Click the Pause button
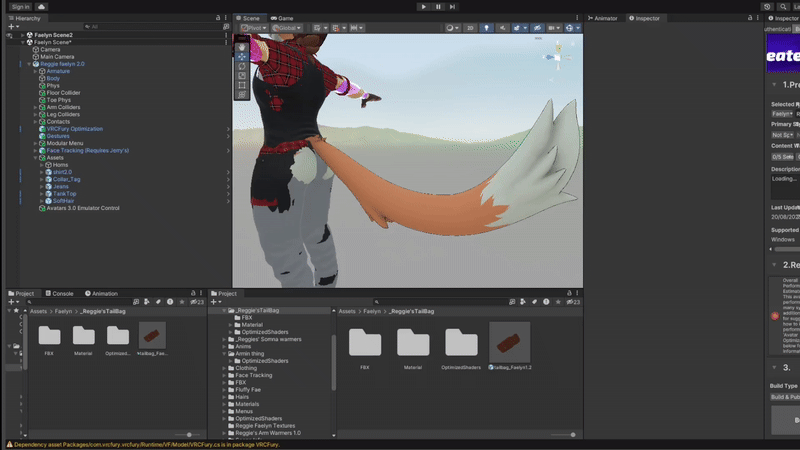 [x=438, y=7]
